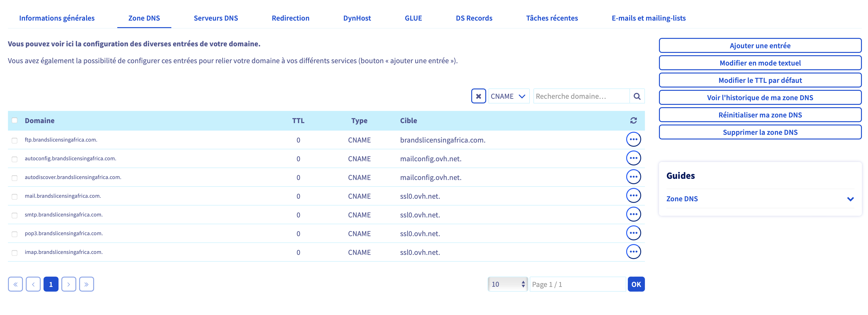The width and height of the screenshot is (868, 315).
Task: Focus the Recherche domaine search field
Action: (581, 96)
